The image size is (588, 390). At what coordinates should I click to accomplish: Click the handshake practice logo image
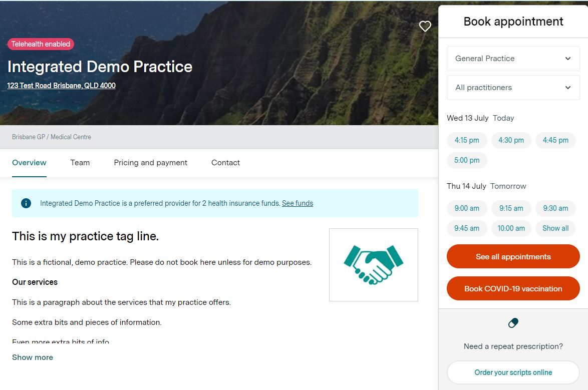coord(373,265)
